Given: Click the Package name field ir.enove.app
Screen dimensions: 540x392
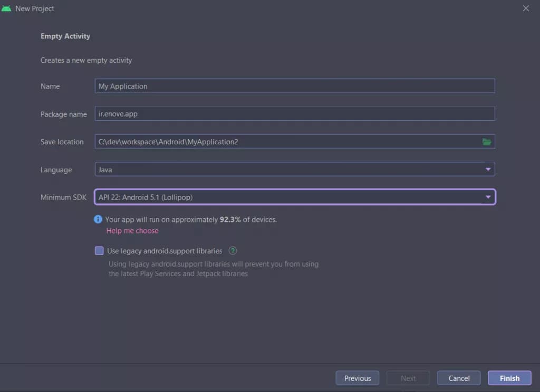Looking at the screenshot, I should point(295,114).
